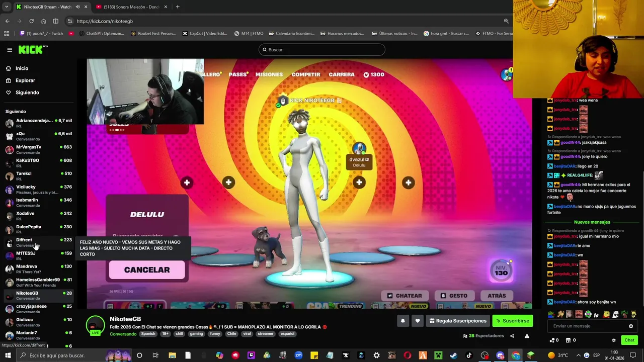Select Diffrent channel in following list
Screen dimensions: 644x362
click(39, 242)
